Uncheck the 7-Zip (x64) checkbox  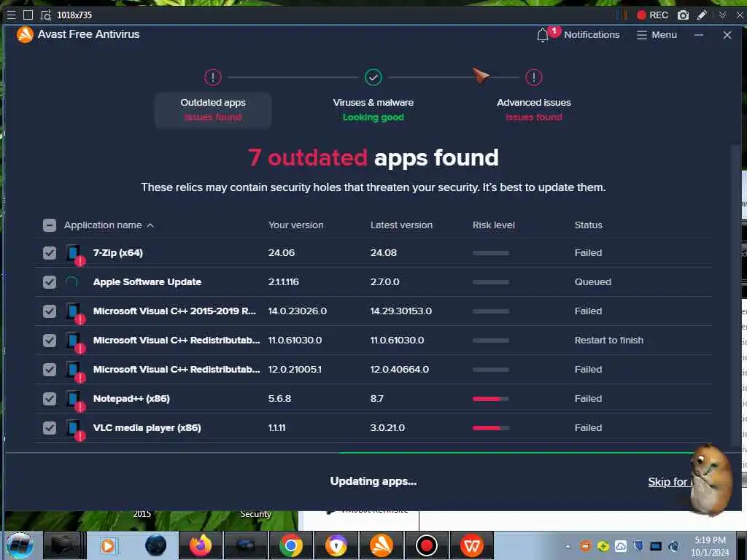pyautogui.click(x=50, y=253)
